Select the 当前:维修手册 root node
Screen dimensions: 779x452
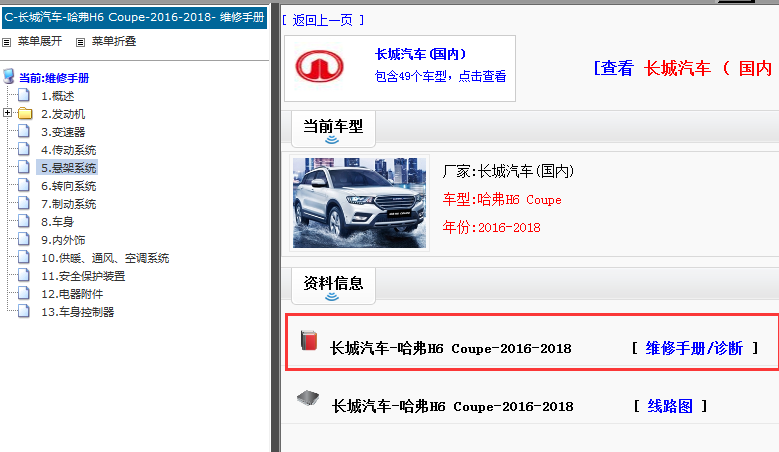(x=54, y=78)
